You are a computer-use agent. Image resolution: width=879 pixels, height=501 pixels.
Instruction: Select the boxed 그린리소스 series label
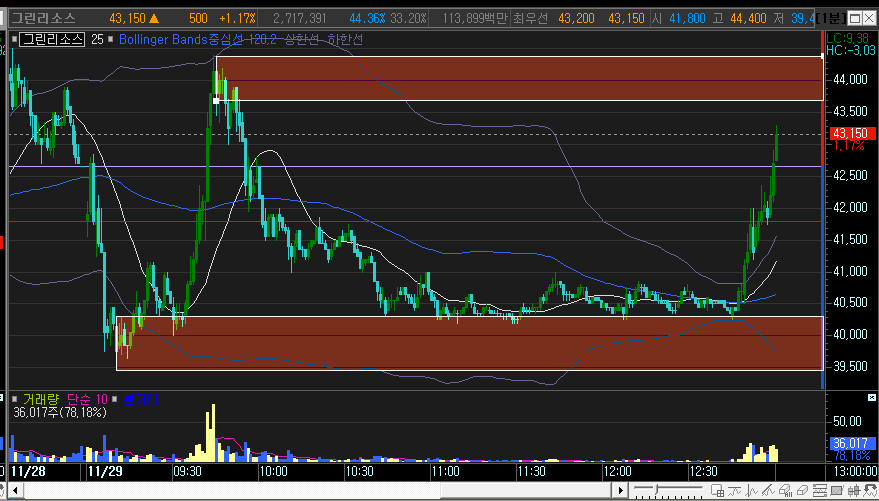pyautogui.click(x=52, y=40)
